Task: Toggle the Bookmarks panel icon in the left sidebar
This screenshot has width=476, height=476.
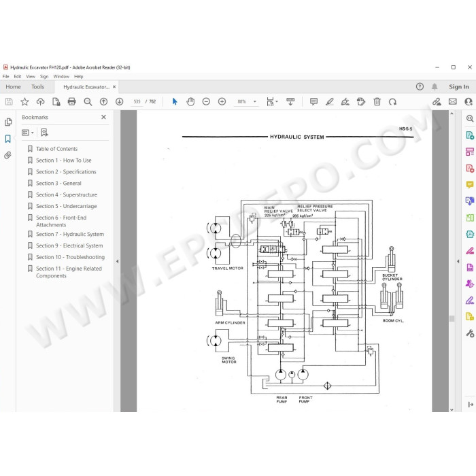Action: [8, 139]
